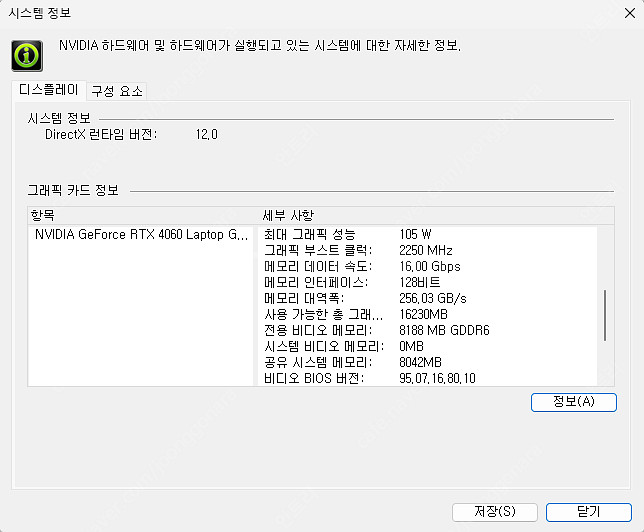Select the NVIDIA GeForce RTX 4060 Laptop row
Viewport: 644px width, 532px height.
pyautogui.click(x=141, y=235)
